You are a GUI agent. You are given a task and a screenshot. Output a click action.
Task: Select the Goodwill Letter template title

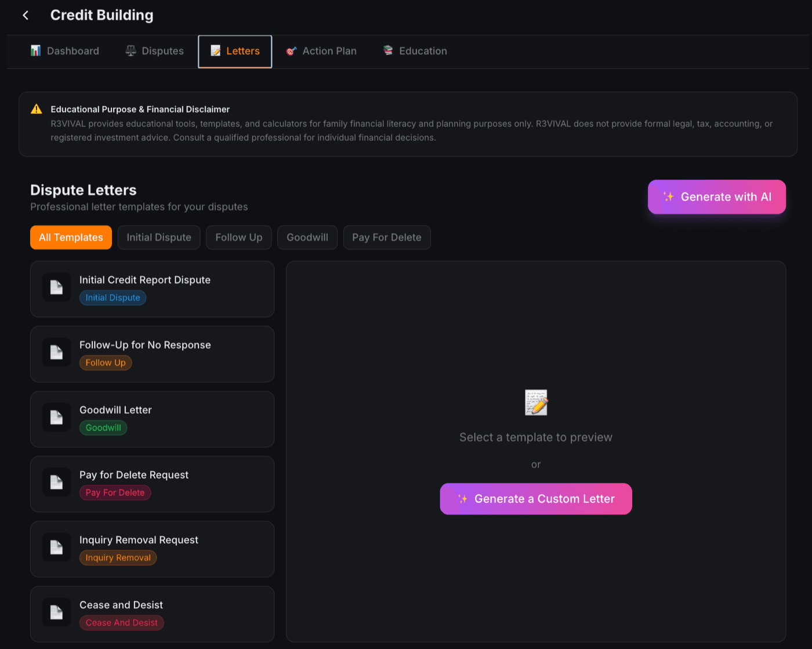click(x=115, y=410)
